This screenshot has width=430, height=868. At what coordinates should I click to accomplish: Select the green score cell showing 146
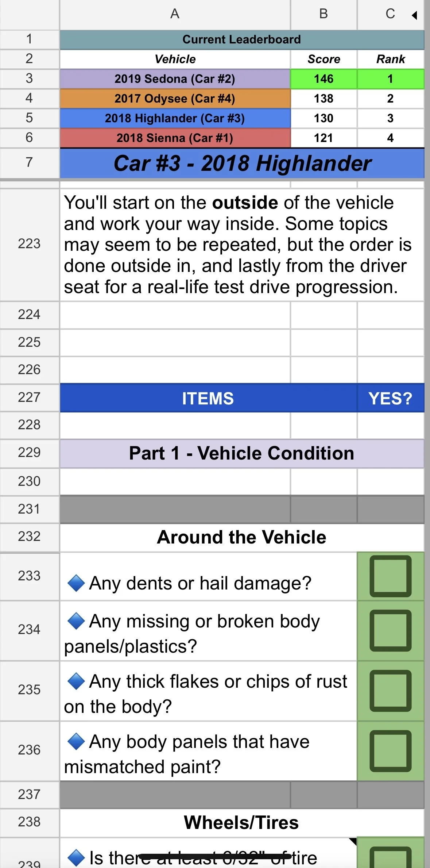tap(324, 79)
